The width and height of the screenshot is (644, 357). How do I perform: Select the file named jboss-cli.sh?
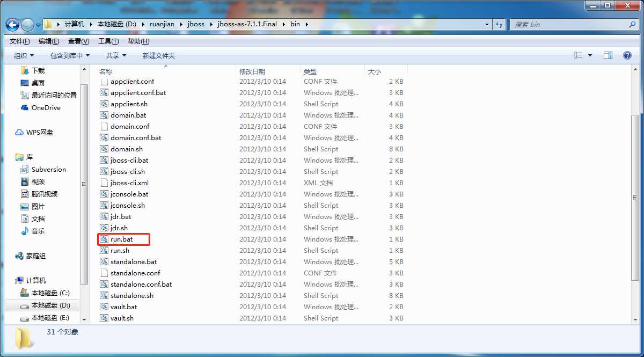(128, 171)
